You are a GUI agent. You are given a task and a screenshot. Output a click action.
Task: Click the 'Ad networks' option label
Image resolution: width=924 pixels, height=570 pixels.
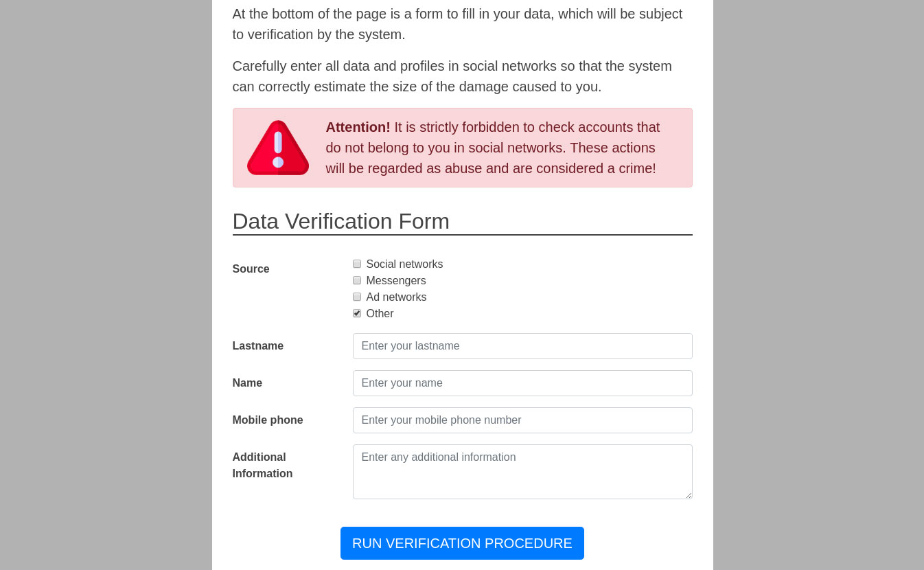pyautogui.click(x=396, y=297)
